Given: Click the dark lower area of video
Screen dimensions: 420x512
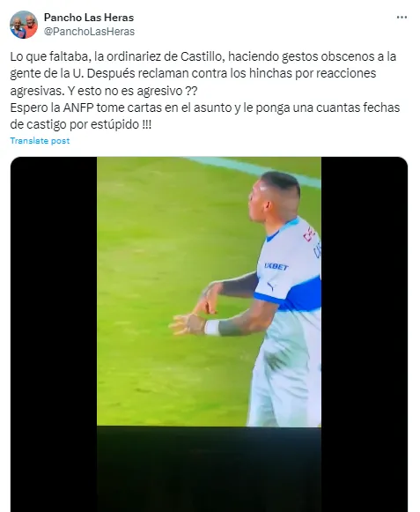Looking at the screenshot, I should pos(209,469).
